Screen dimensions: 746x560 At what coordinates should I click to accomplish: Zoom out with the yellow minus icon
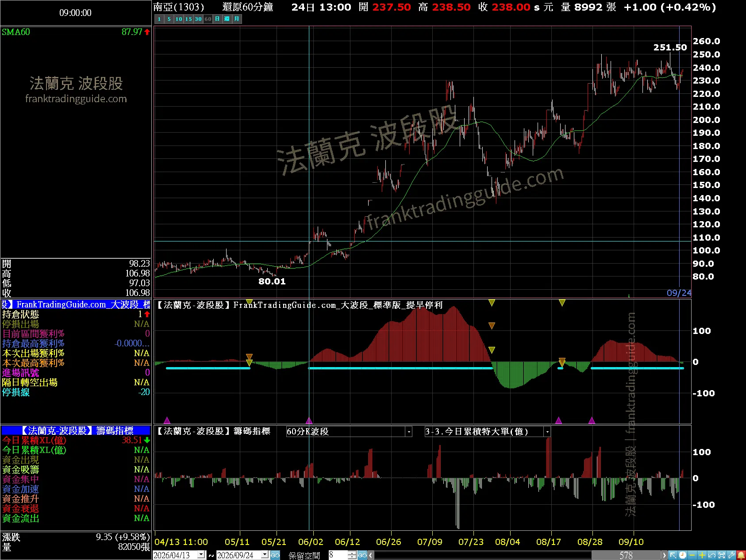(x=692, y=555)
